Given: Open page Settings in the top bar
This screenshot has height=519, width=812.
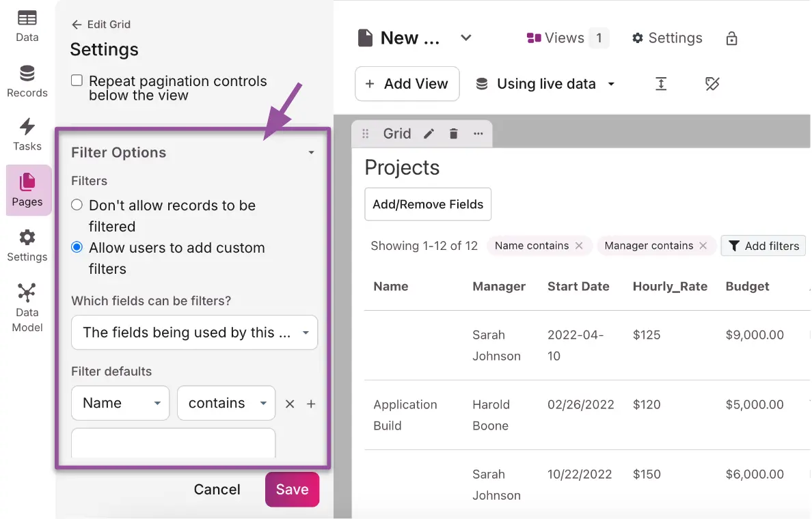Looking at the screenshot, I should click(x=667, y=38).
